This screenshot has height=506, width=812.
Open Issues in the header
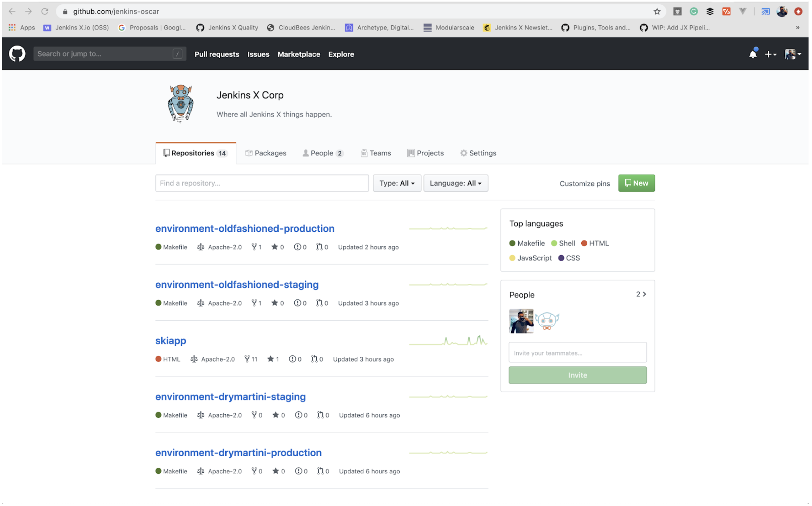pyautogui.click(x=258, y=54)
